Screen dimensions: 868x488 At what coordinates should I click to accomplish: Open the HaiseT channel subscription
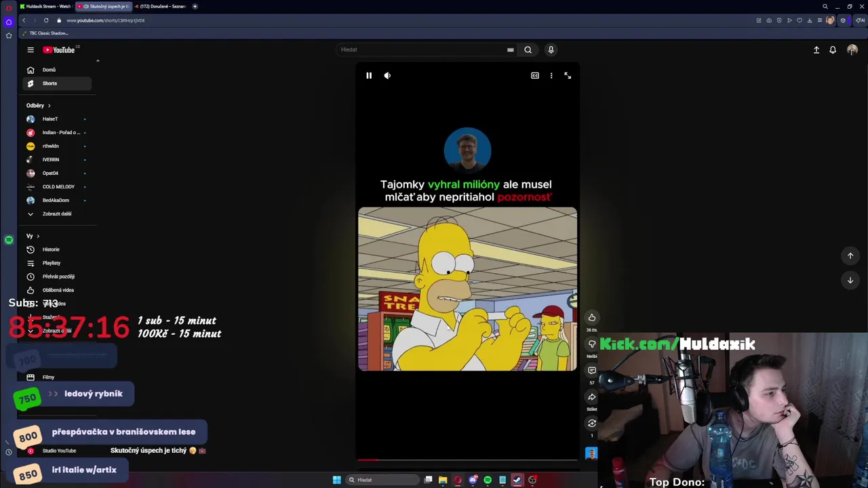coord(57,119)
